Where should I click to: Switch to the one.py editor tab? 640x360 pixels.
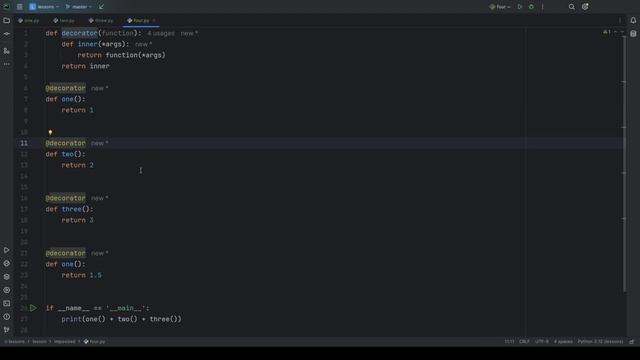tap(29, 20)
